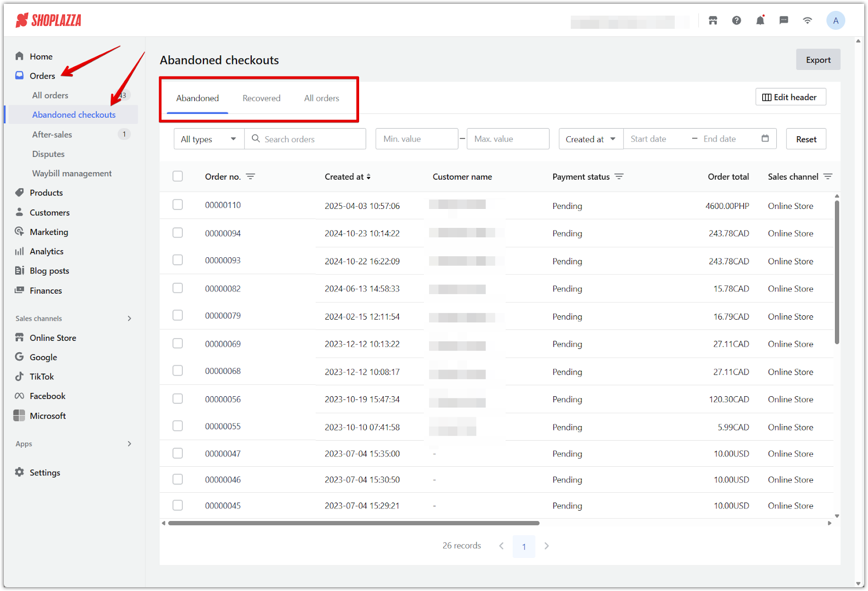Click the TikTok icon

pos(20,376)
